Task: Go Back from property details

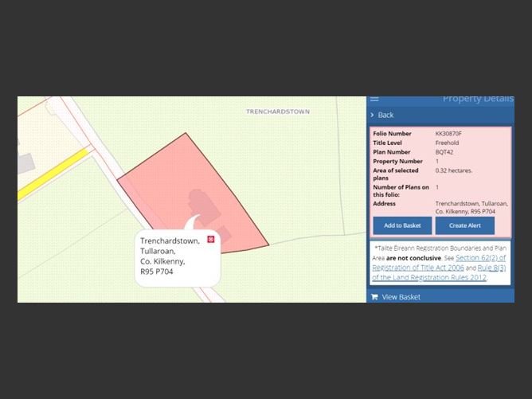Action: [x=385, y=115]
